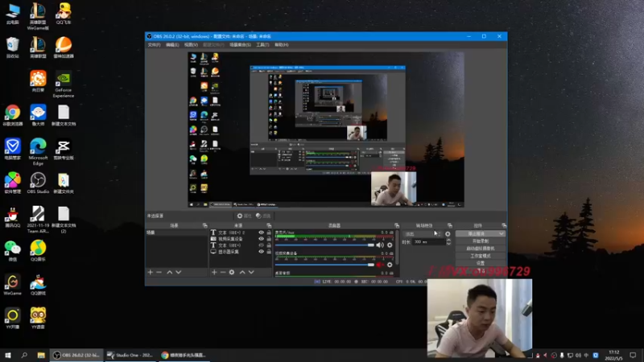
Task: Show the hidden 文本 (GDI+) source
Action: 261,245
